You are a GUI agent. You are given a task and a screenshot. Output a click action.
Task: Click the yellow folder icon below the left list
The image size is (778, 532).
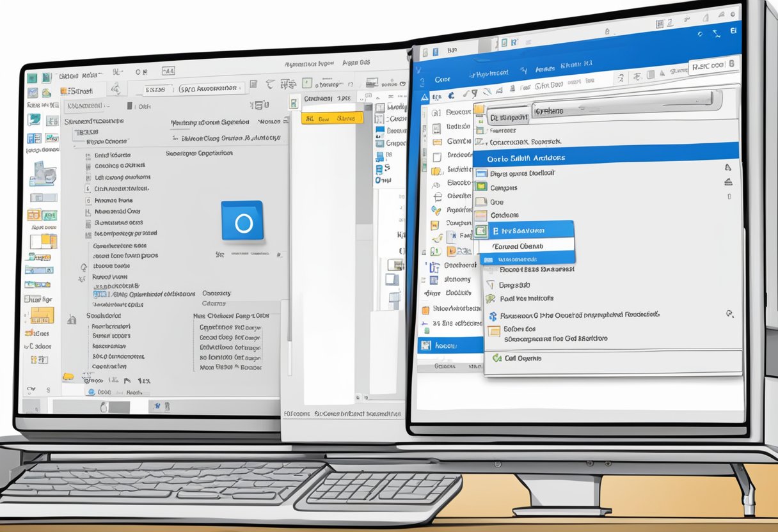(x=68, y=377)
